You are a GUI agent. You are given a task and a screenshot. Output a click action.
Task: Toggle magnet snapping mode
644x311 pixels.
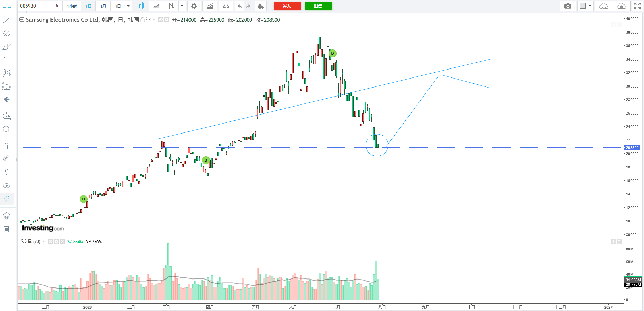pos(7,146)
